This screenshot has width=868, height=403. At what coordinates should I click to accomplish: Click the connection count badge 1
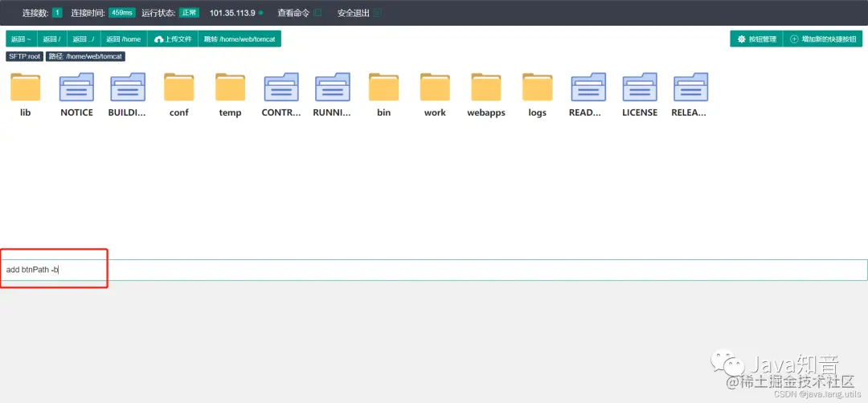58,13
